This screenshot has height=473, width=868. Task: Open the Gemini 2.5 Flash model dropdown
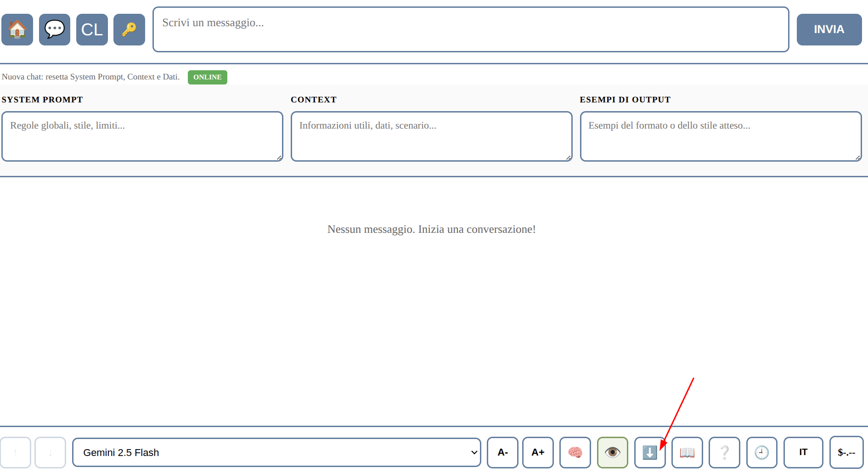[277, 452]
